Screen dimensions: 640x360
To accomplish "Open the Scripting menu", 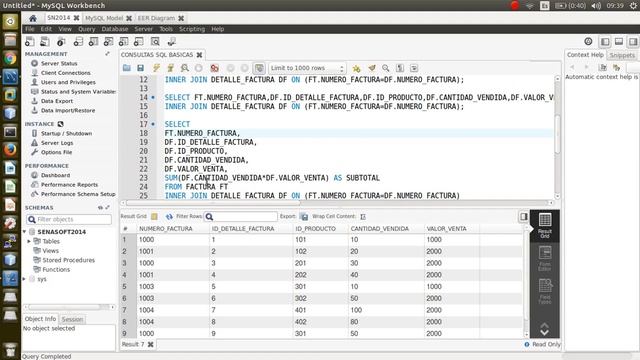I will tap(192, 29).
